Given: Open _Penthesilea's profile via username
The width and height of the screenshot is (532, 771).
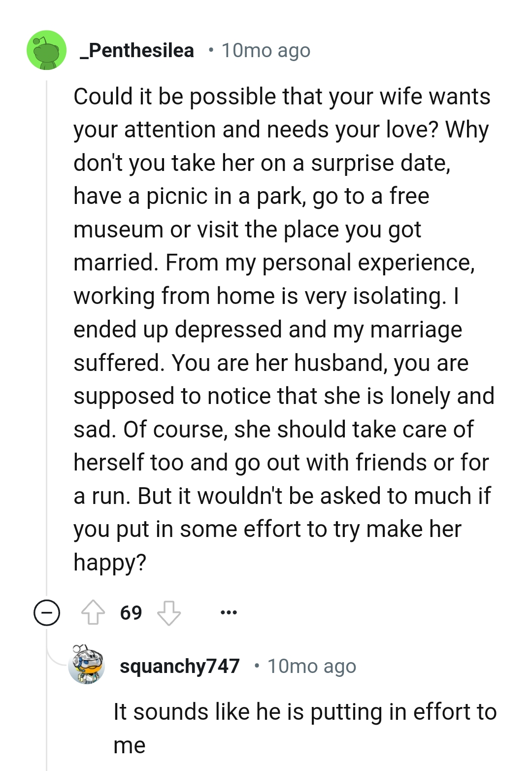Looking at the screenshot, I should point(136,50).
